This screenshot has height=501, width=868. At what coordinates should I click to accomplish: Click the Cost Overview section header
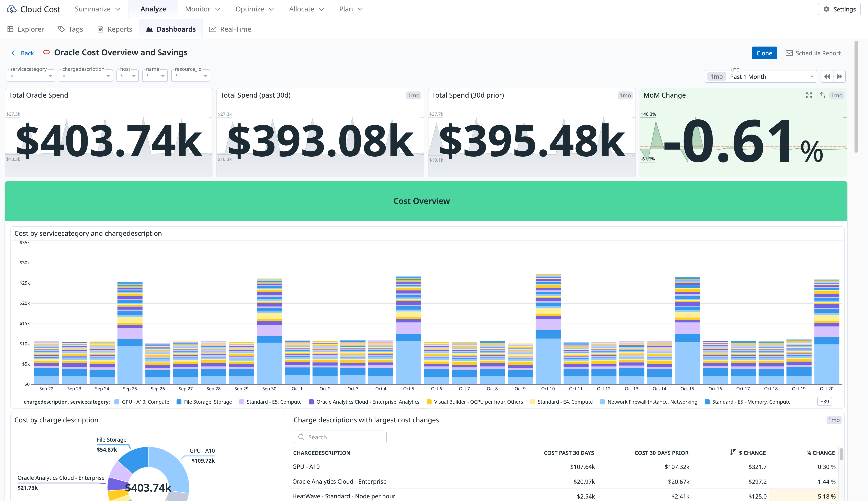426,201
